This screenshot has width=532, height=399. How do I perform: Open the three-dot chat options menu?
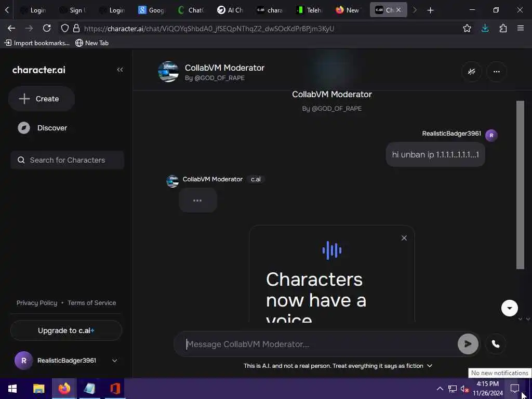coord(496,72)
